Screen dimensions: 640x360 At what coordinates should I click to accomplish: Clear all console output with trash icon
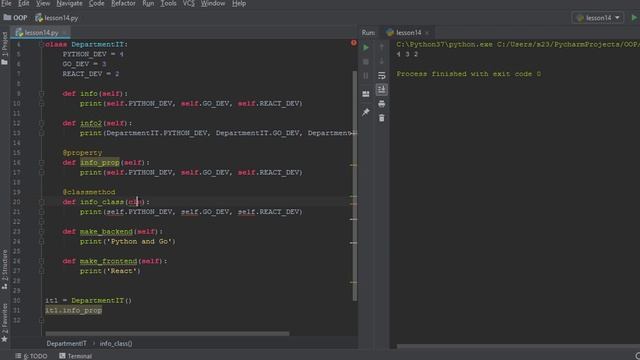(382, 118)
